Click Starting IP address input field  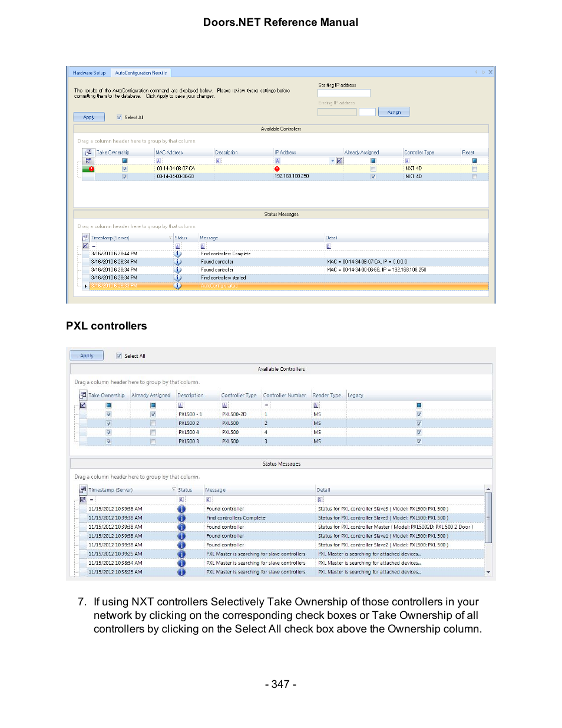pyautogui.click(x=344, y=93)
